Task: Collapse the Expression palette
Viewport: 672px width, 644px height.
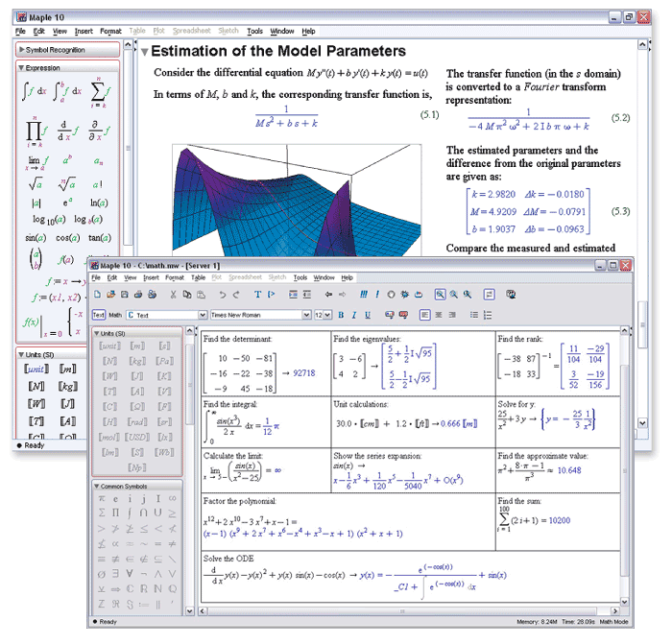Action: [x=20, y=68]
